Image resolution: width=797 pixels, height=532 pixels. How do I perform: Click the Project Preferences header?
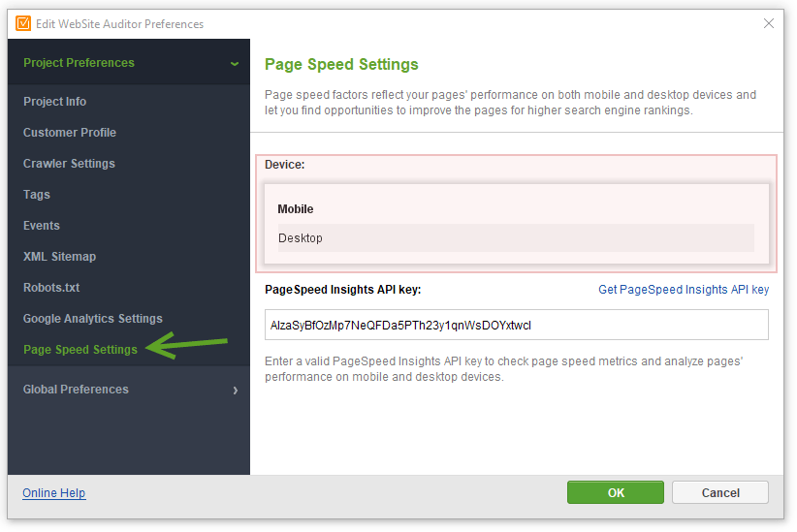click(129, 62)
